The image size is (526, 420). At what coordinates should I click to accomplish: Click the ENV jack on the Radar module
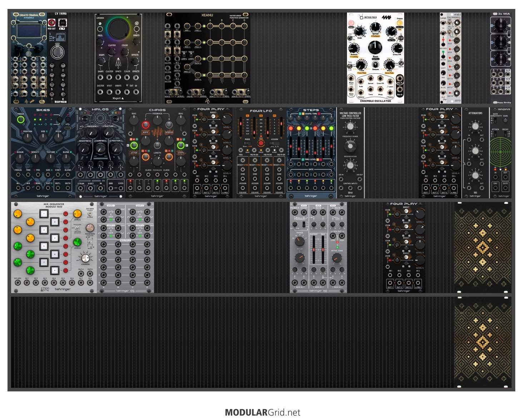[495, 188]
